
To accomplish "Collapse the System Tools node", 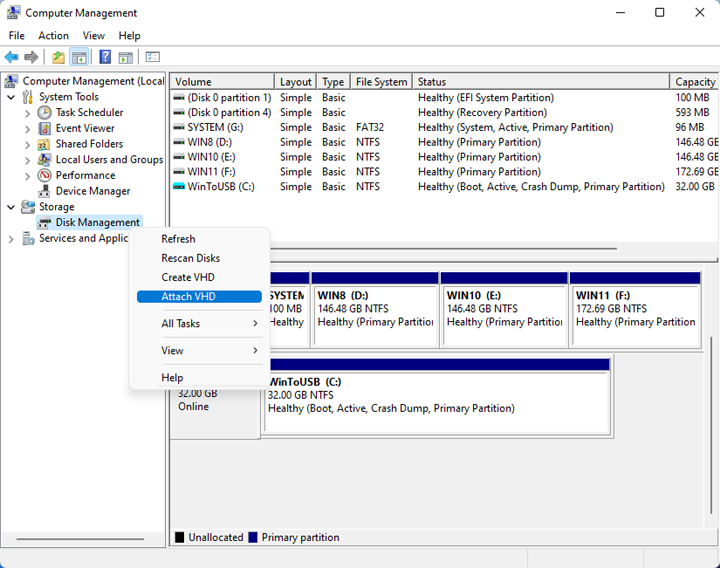I will tap(11, 97).
